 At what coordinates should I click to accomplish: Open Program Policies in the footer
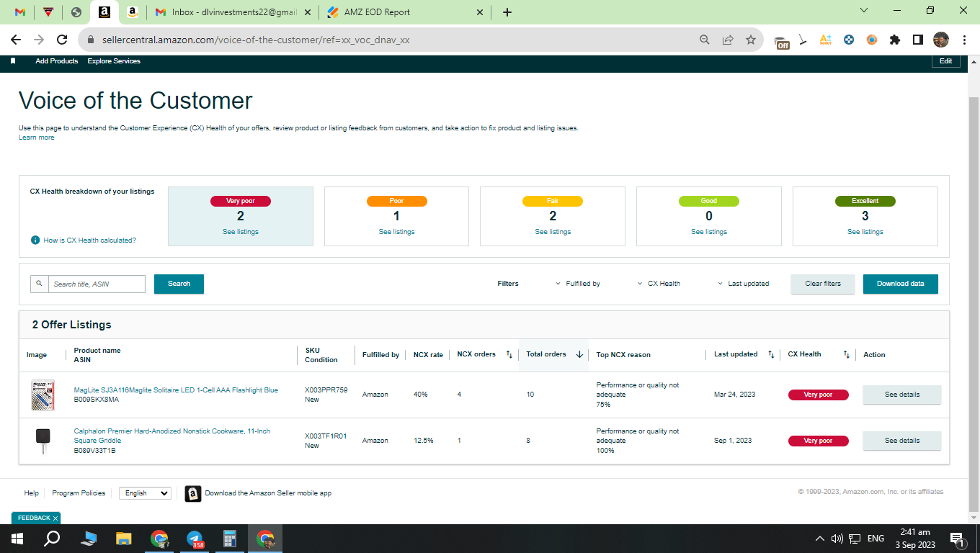tap(79, 493)
